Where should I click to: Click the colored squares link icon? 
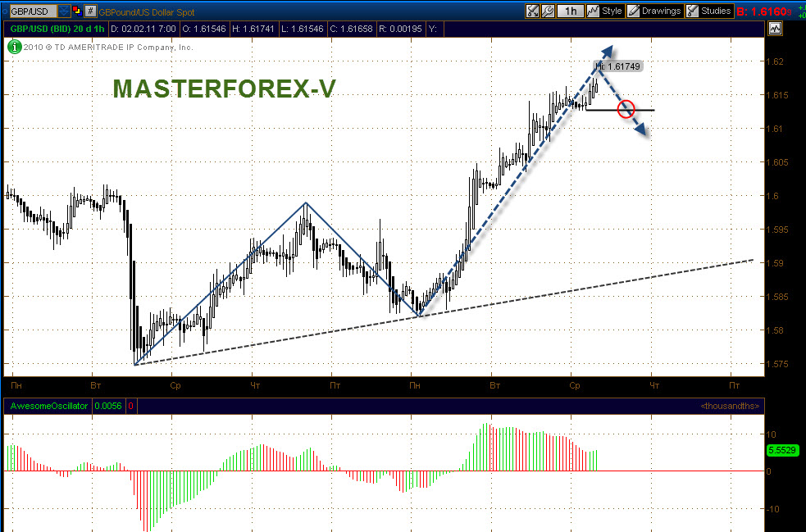click(x=77, y=11)
